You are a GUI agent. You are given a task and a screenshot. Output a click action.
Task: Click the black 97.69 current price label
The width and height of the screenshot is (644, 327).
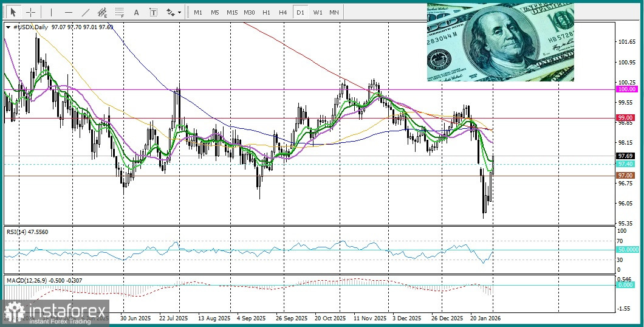[626, 156]
